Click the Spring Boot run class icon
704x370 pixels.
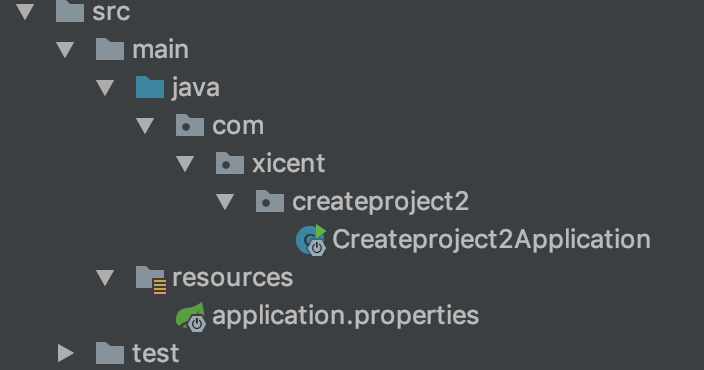(x=311, y=240)
